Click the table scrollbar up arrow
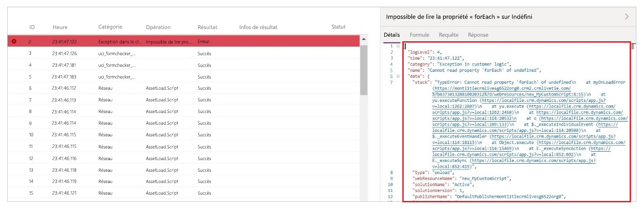This screenshot has width=644, height=209. pos(363,40)
